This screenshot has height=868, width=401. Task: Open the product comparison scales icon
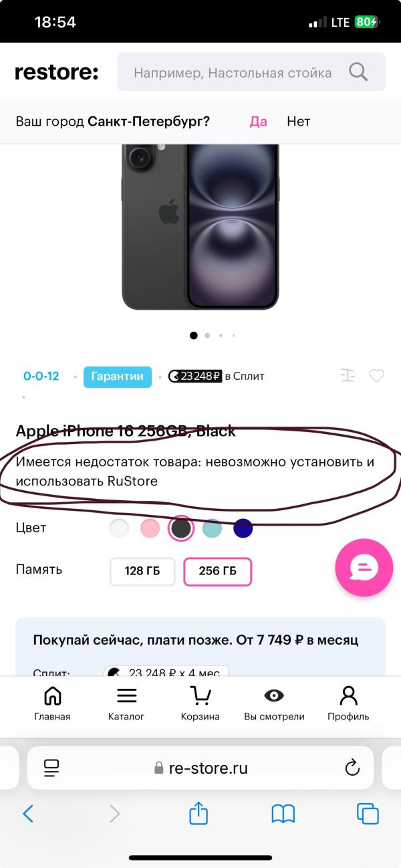point(348,375)
